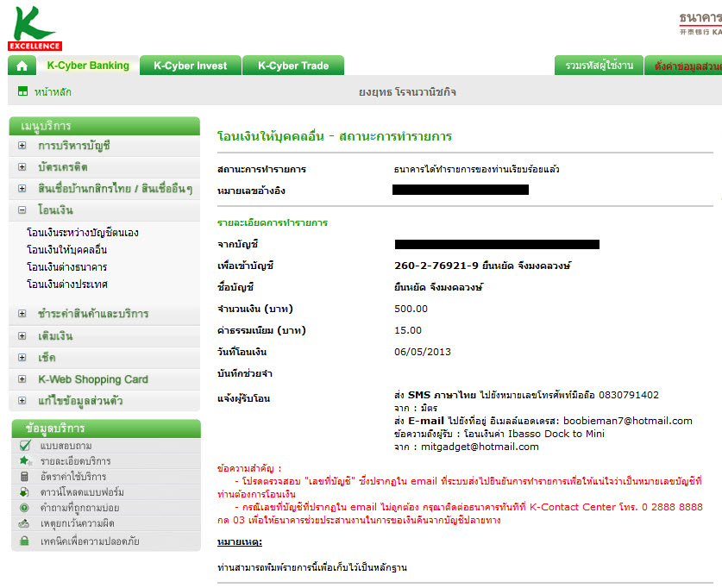
Task: Switch to the K-Cyber Invest tab
Action: point(190,66)
